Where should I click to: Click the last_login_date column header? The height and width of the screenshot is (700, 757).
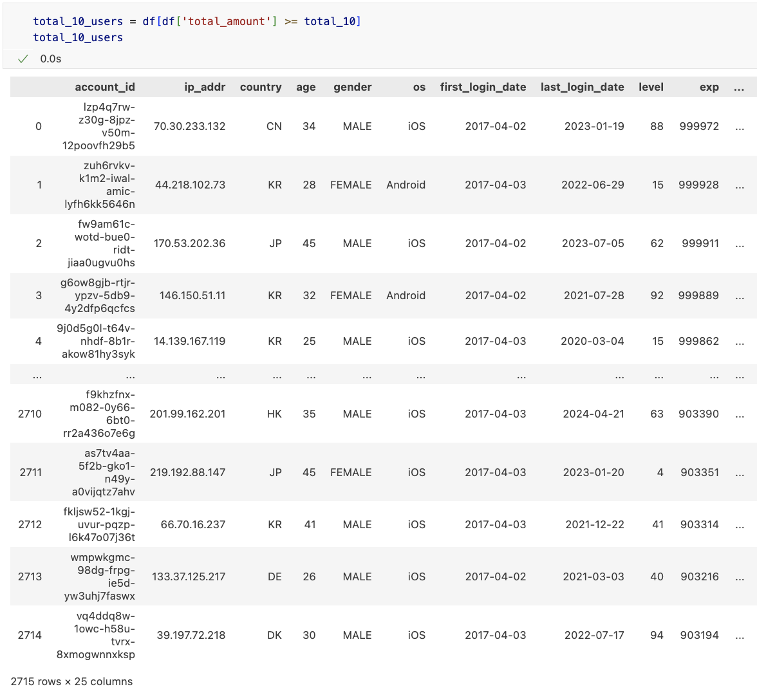click(x=582, y=87)
